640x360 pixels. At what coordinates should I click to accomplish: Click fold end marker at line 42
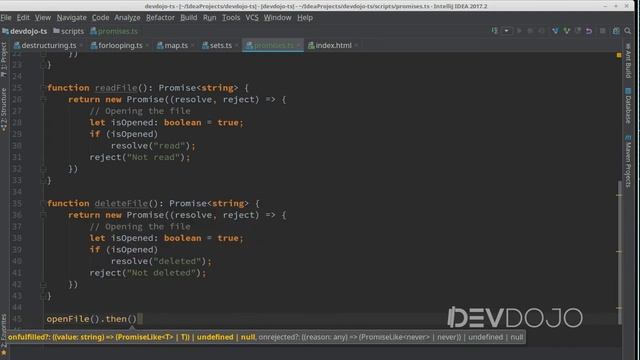pos(43,284)
